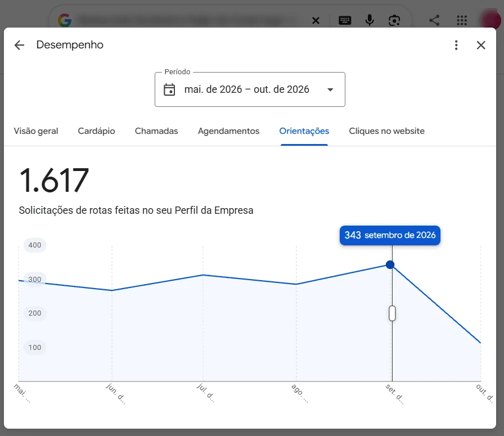Click the Solicitações de rotas description text
Viewport: 504px width, 436px height.
pyautogui.click(x=136, y=210)
